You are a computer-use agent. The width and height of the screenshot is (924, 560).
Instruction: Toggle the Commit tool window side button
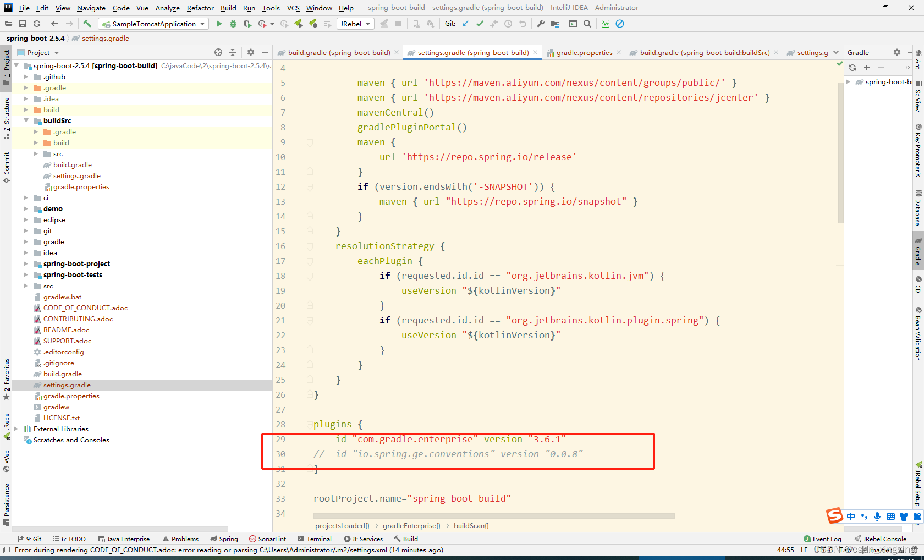[x=6, y=167]
